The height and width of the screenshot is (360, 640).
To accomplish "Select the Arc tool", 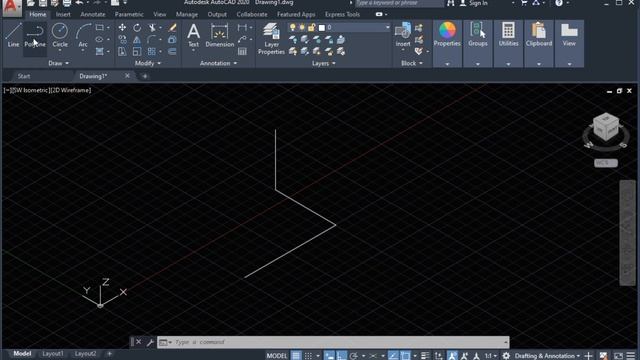I will click(x=83, y=35).
